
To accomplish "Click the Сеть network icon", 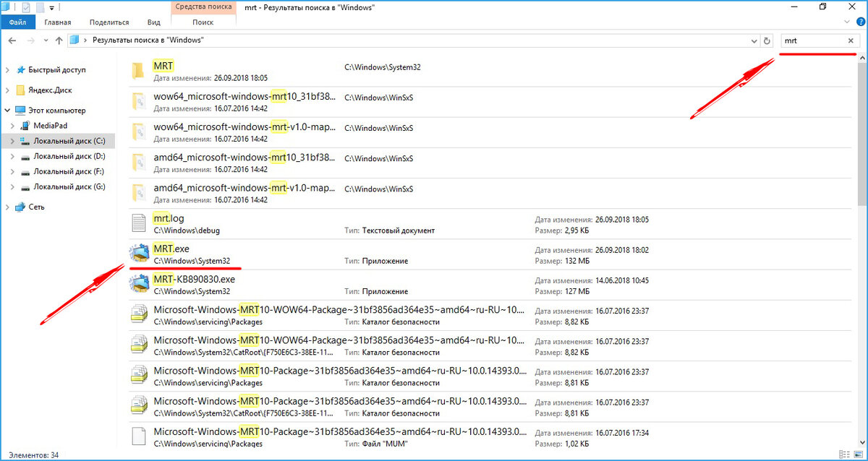I will (20, 207).
